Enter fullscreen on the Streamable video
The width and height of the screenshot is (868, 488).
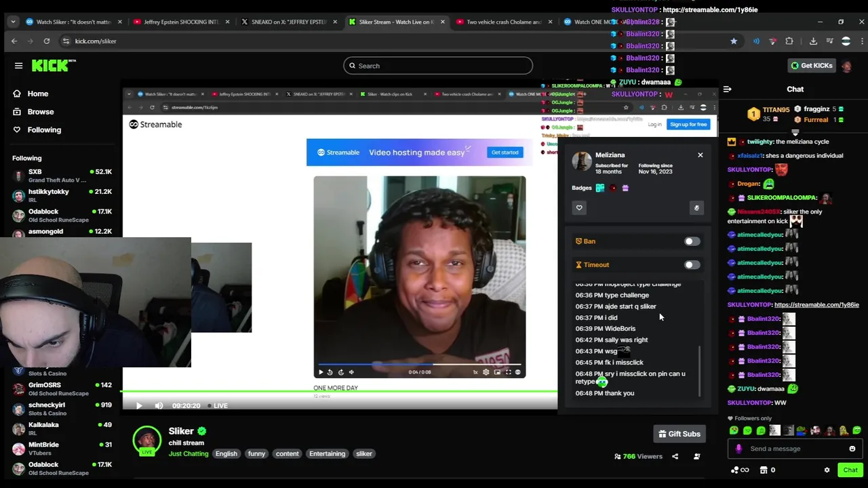[x=508, y=372]
